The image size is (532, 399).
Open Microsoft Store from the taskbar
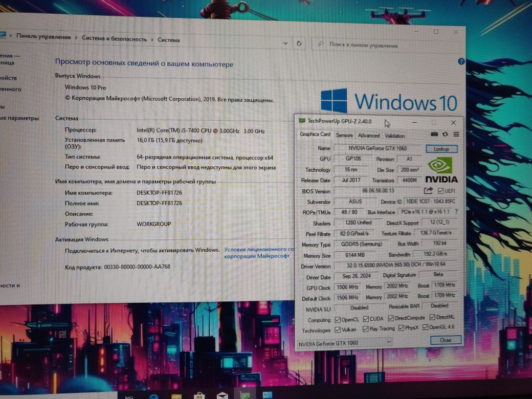click(199, 396)
